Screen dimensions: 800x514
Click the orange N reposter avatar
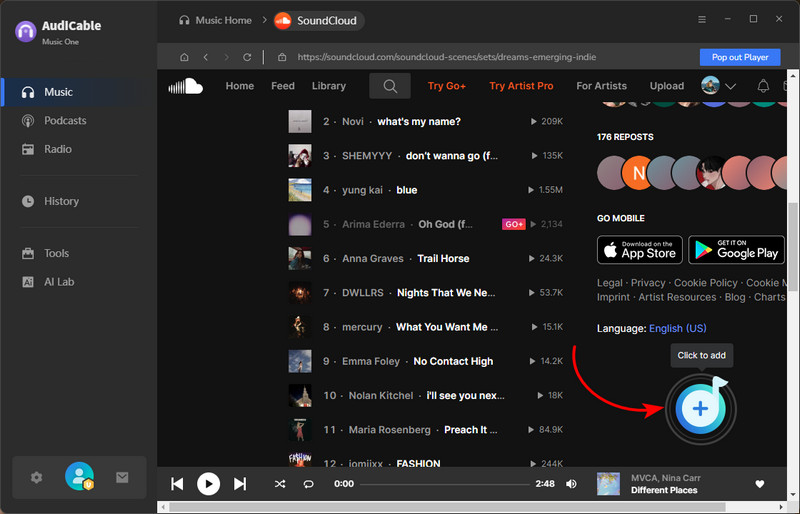tap(638, 173)
